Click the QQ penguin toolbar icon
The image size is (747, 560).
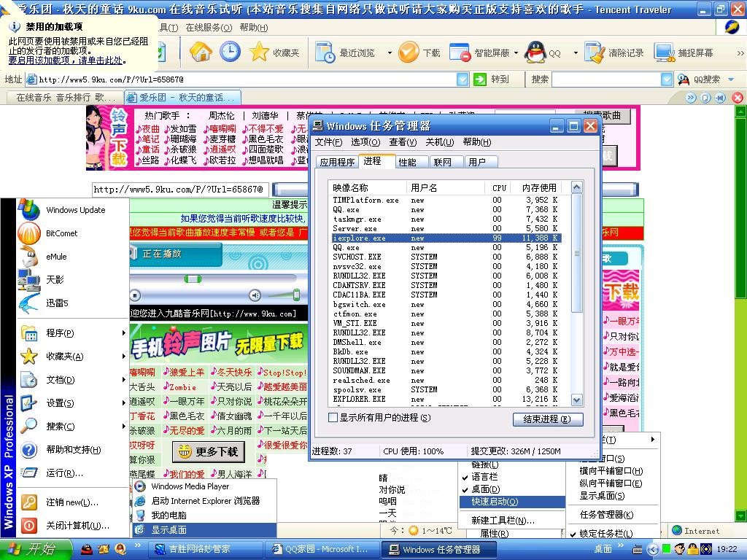[x=535, y=52]
